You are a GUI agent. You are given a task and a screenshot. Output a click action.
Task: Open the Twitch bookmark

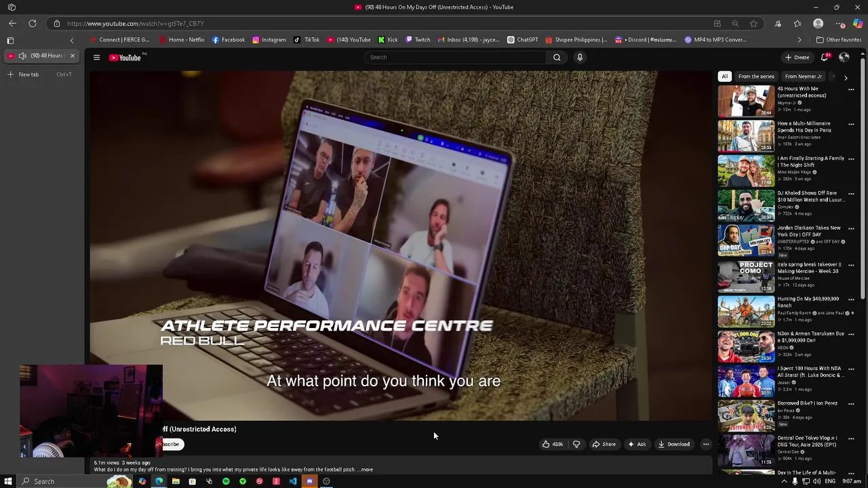pyautogui.click(x=418, y=40)
